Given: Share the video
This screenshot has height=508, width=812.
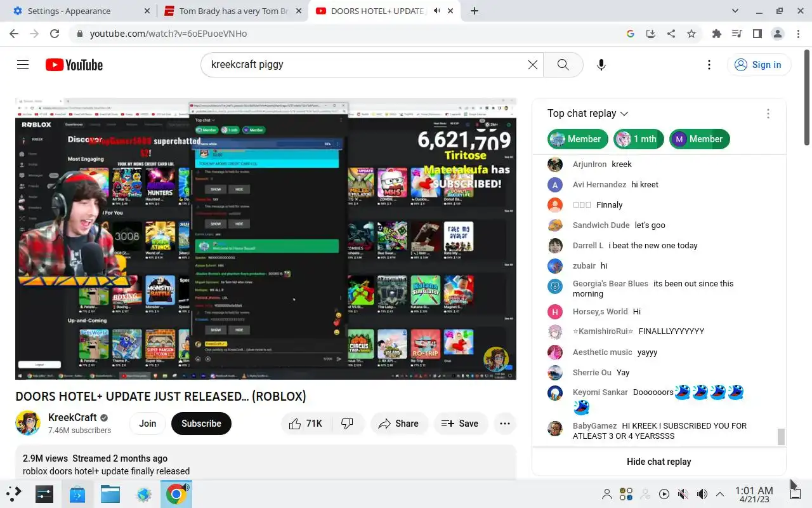Looking at the screenshot, I should pyautogui.click(x=398, y=424).
